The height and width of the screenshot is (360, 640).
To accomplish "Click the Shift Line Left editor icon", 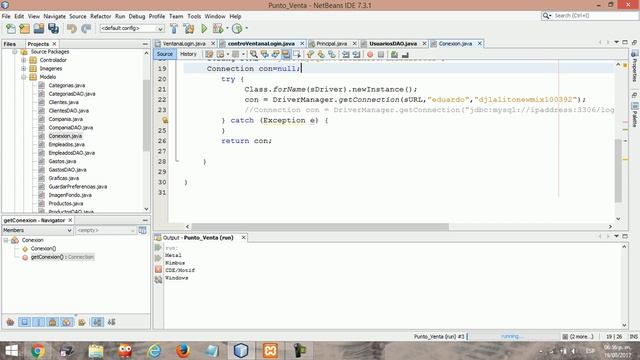I will [x=346, y=54].
